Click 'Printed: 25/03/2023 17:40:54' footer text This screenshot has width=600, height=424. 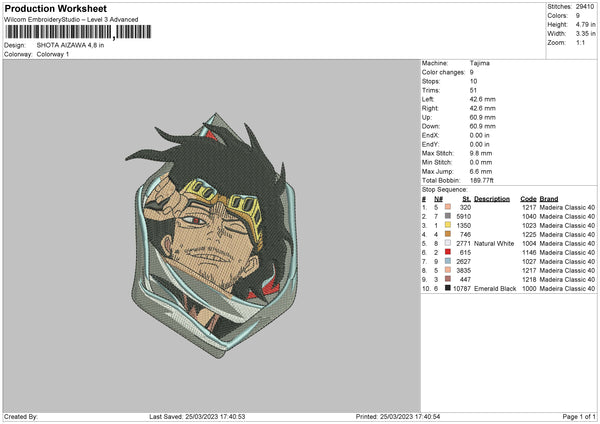pos(398,417)
